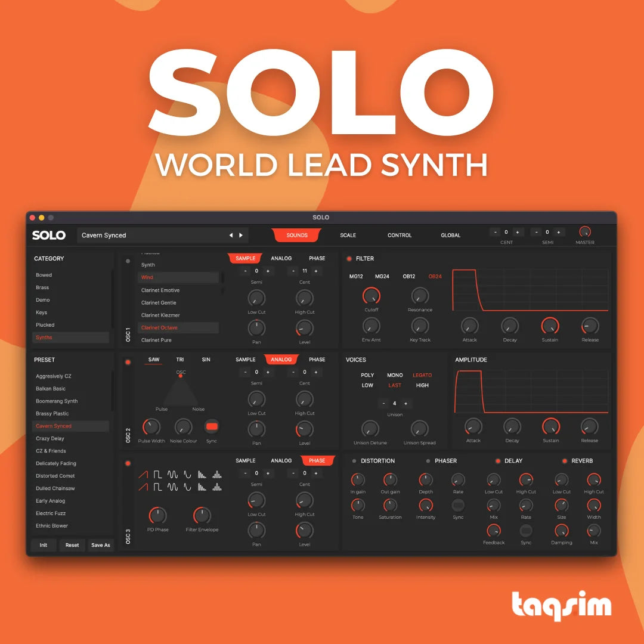Click the Save As button
The height and width of the screenshot is (644, 644).
click(x=100, y=544)
